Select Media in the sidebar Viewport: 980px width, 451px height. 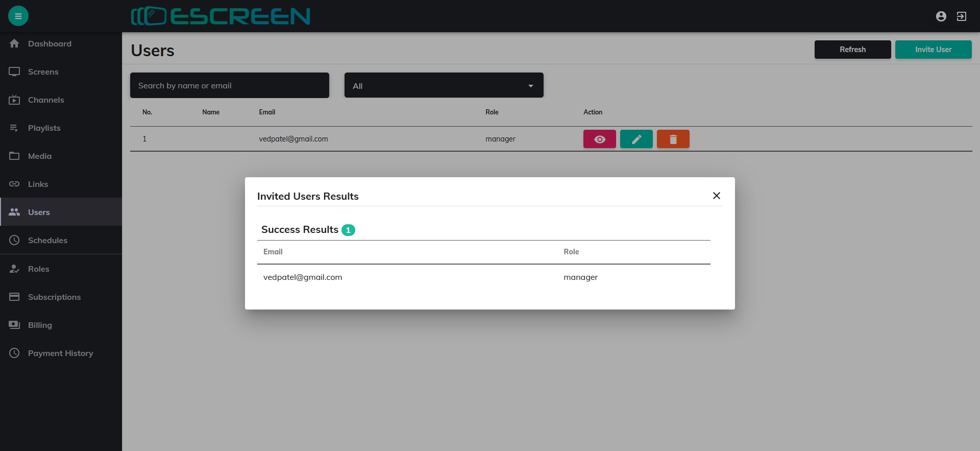pos(40,156)
